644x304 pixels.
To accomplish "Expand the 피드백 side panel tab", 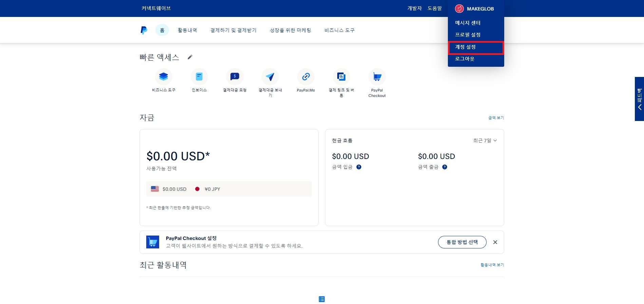I will (640, 99).
